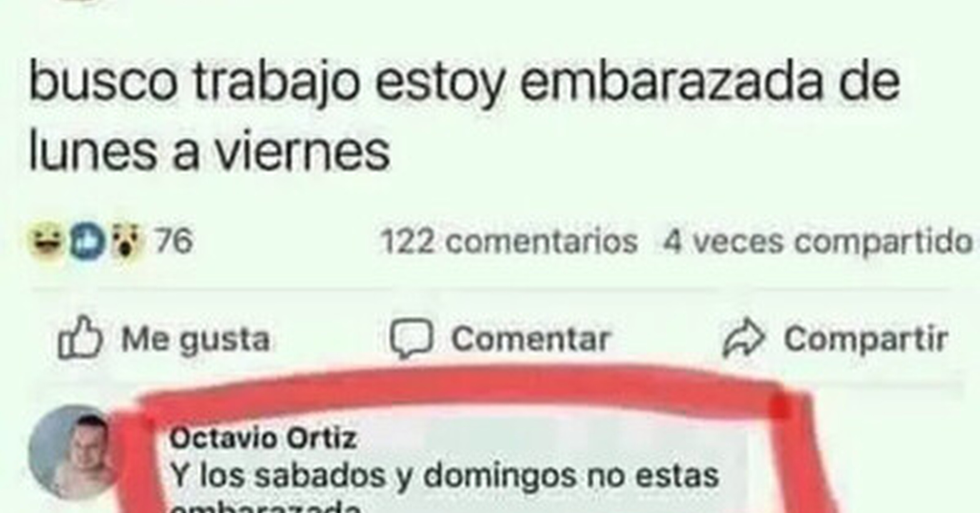
Task: Open the Octavio Ortiz name link
Action: coord(263,439)
